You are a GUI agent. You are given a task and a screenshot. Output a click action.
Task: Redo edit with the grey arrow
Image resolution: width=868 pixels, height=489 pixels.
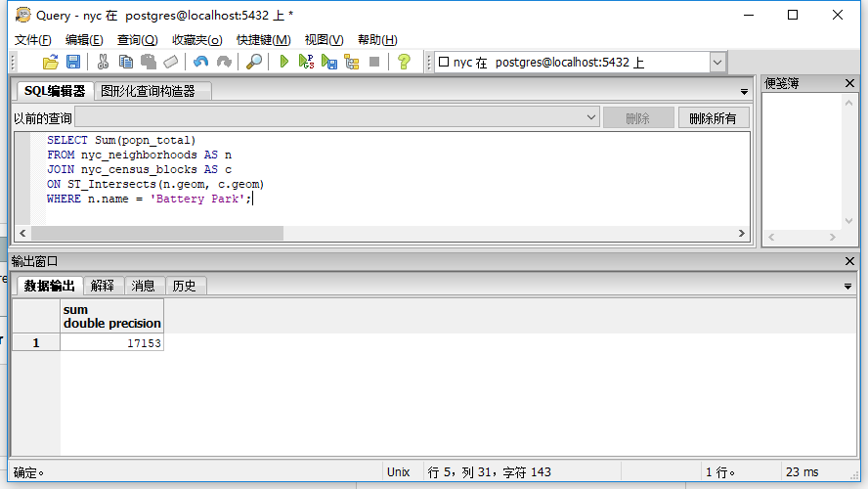224,62
